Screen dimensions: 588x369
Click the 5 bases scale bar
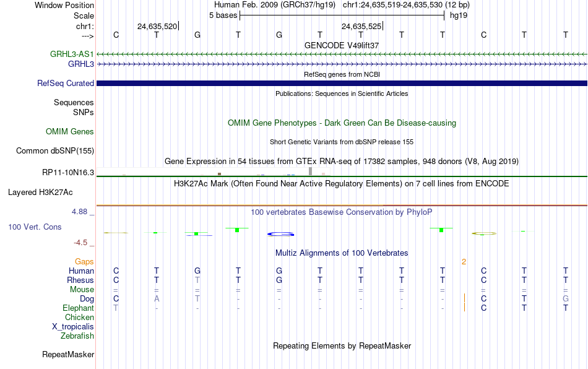342,15
